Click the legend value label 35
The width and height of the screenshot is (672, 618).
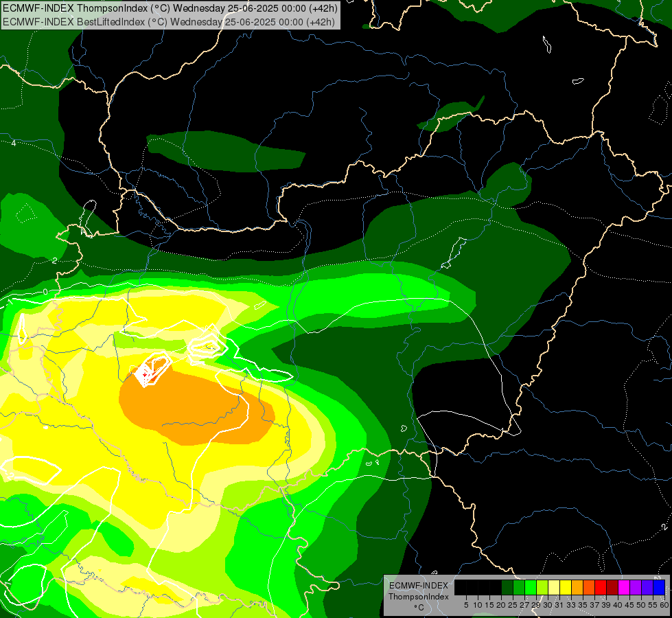click(x=583, y=605)
